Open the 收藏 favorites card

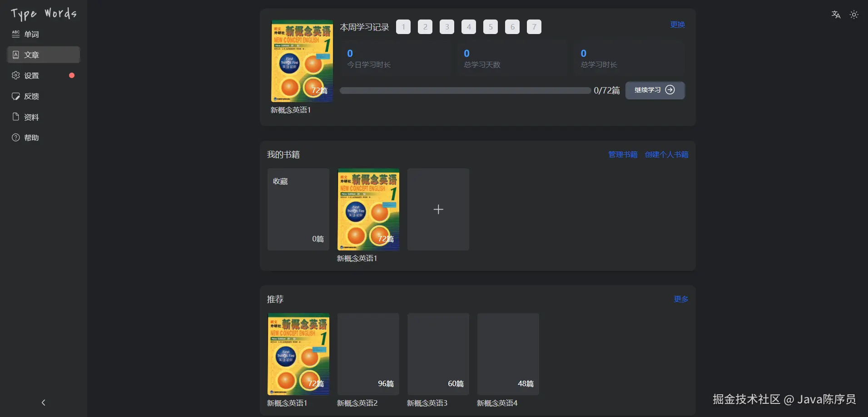click(298, 209)
